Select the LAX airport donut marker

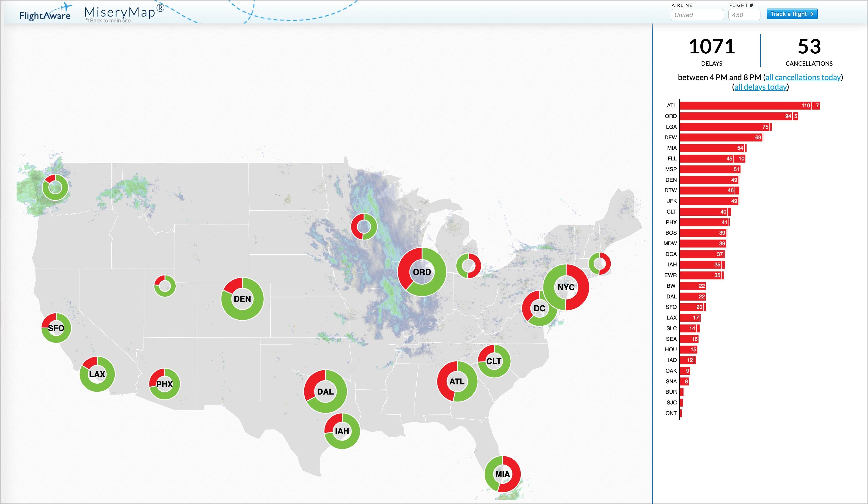pos(97,374)
